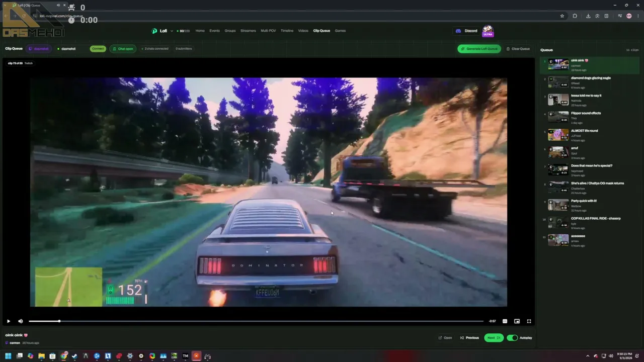Open the TM app on the taskbar

(x=185, y=356)
